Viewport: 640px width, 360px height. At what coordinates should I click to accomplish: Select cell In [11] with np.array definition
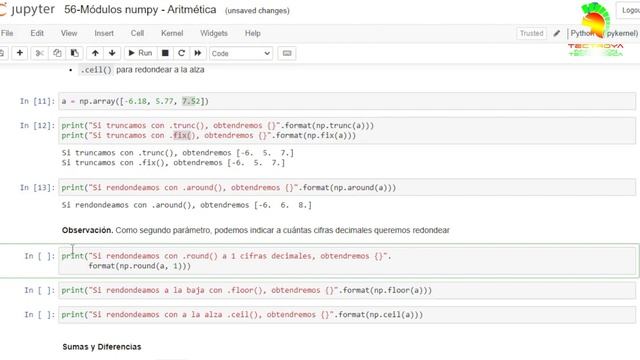tap(347, 101)
